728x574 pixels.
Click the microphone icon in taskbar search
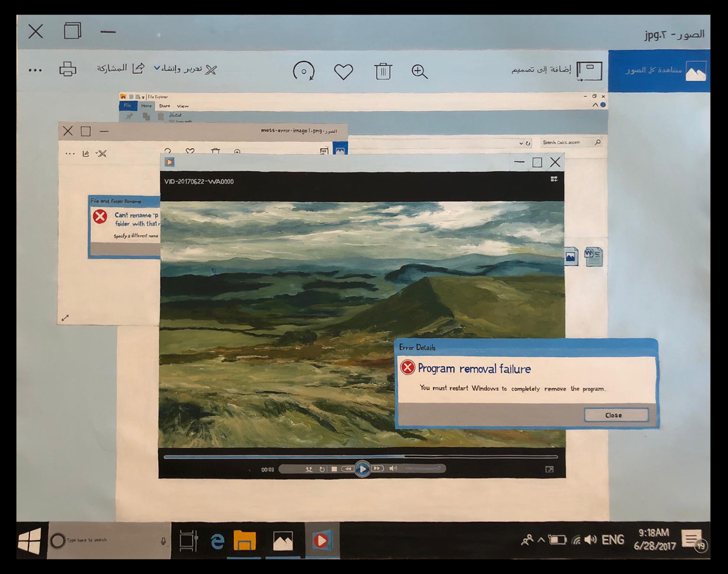[163, 541]
